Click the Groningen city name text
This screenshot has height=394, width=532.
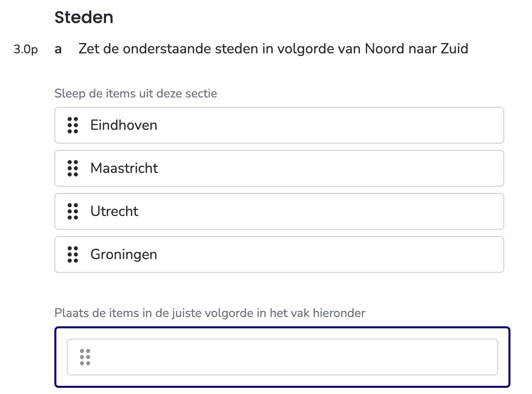124,255
